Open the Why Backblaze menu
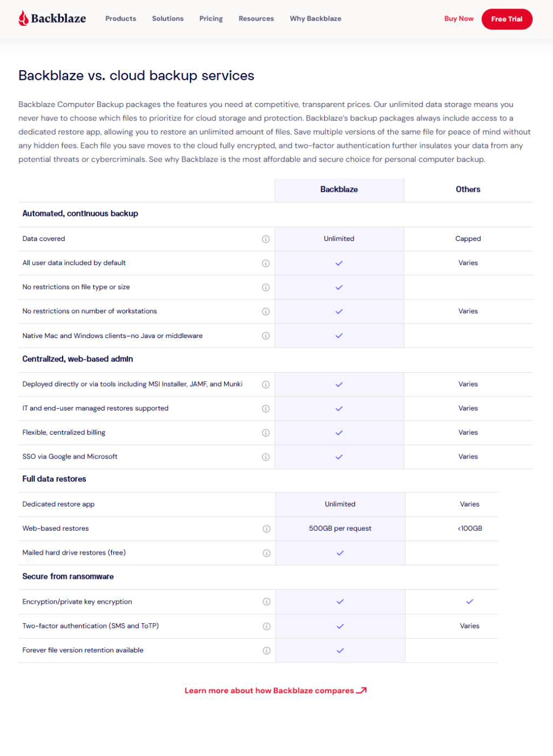Screen dimensions: 553x756 (x=315, y=18)
